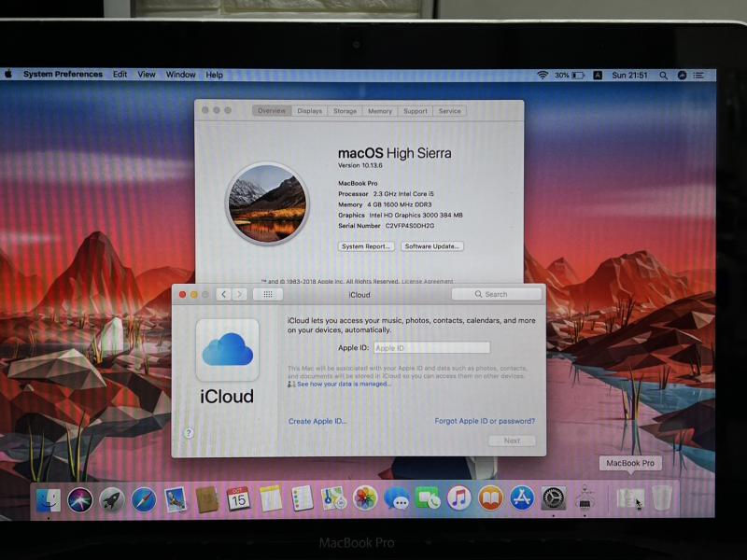This screenshot has height=560, width=747.
Task: Open Photos app in the dock
Action: [365, 498]
